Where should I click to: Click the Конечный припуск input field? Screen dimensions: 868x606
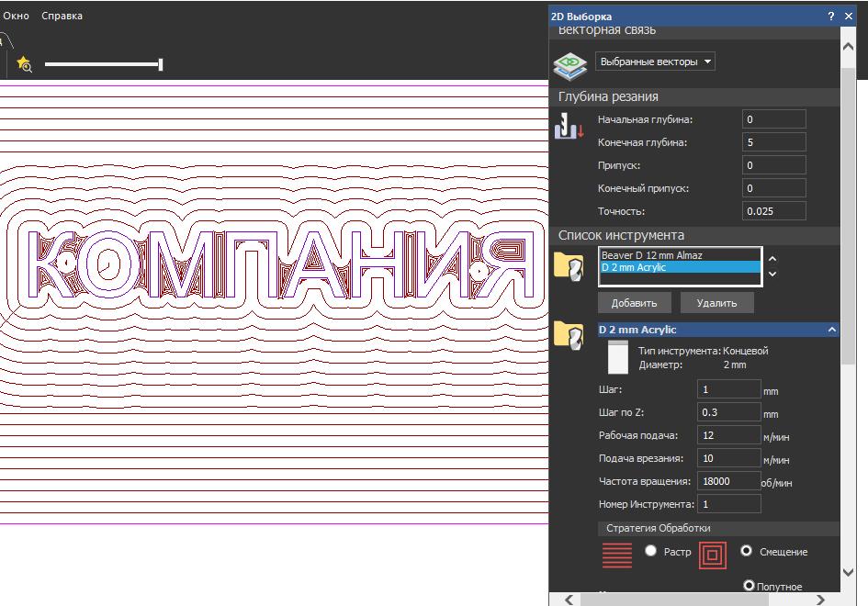pyautogui.click(x=773, y=188)
